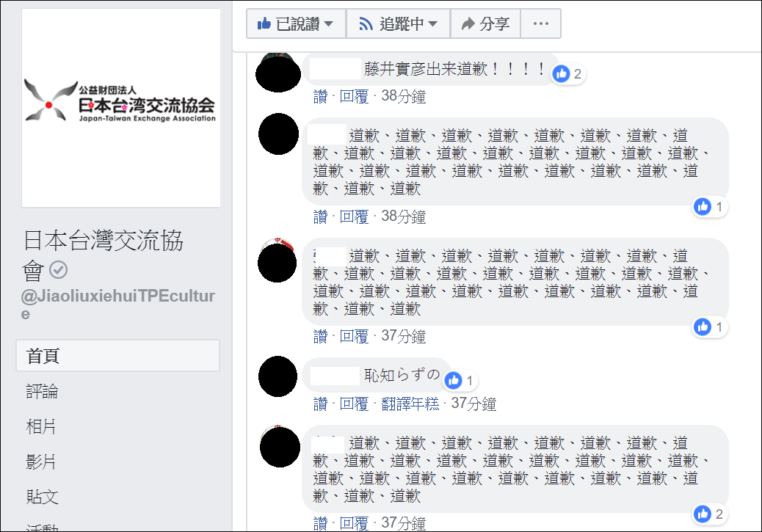Screen dimensions: 762x532
Task: Click 回覆 under the 恥知らずの comment
Action: click(354, 404)
